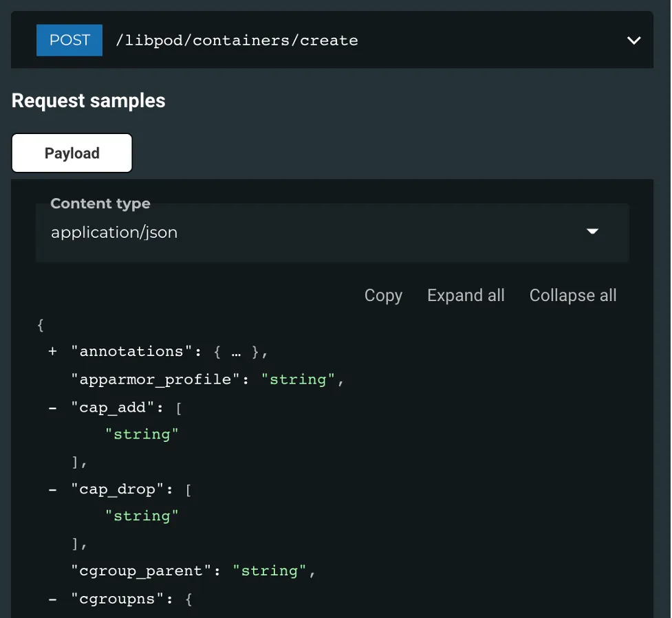672x618 pixels.
Task: Toggle the endpoint chevron arrow
Action: 633,41
